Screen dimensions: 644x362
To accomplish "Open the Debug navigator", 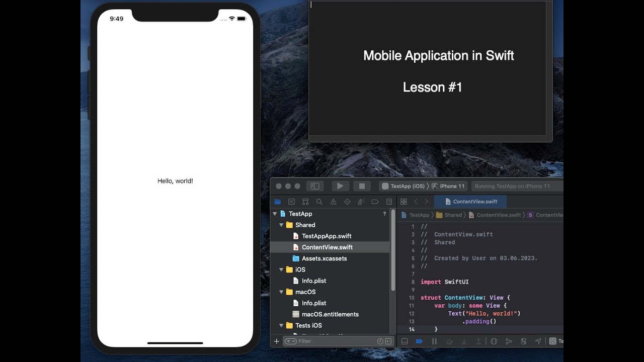I will click(x=361, y=202).
